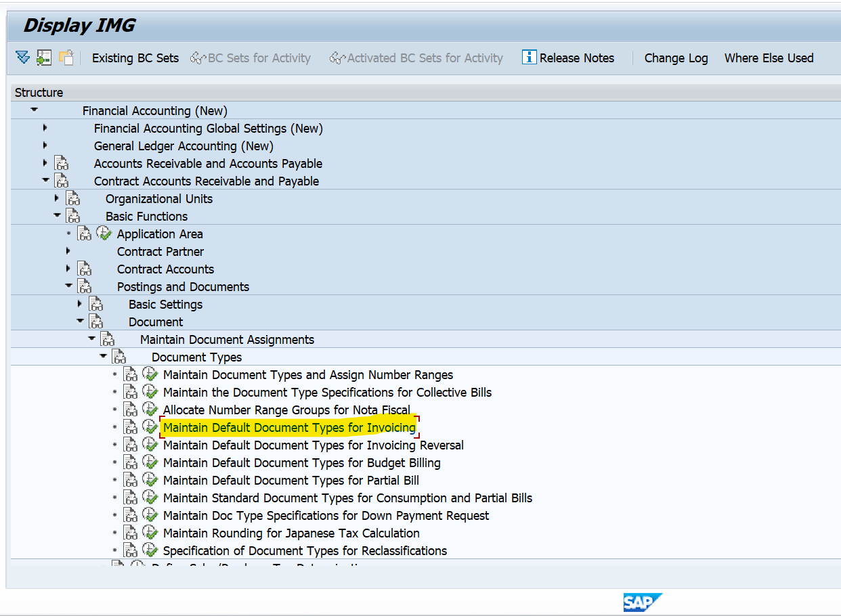The image size is (841, 616).
Task: Execute Default Document Types for Invoicing Reversal activity
Action: point(150,445)
